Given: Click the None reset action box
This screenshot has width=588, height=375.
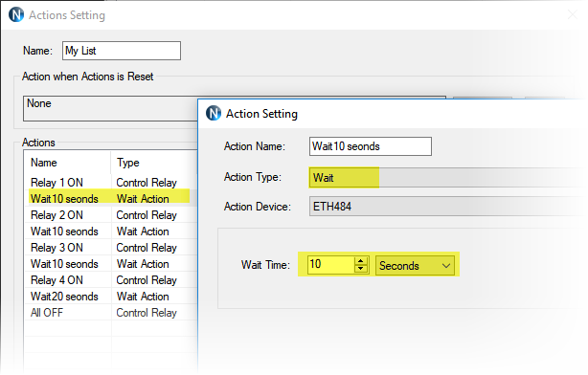Looking at the screenshot, I should [x=111, y=108].
